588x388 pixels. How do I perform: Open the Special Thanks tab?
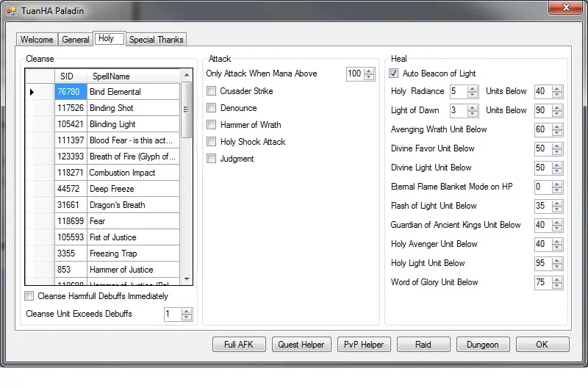click(156, 40)
